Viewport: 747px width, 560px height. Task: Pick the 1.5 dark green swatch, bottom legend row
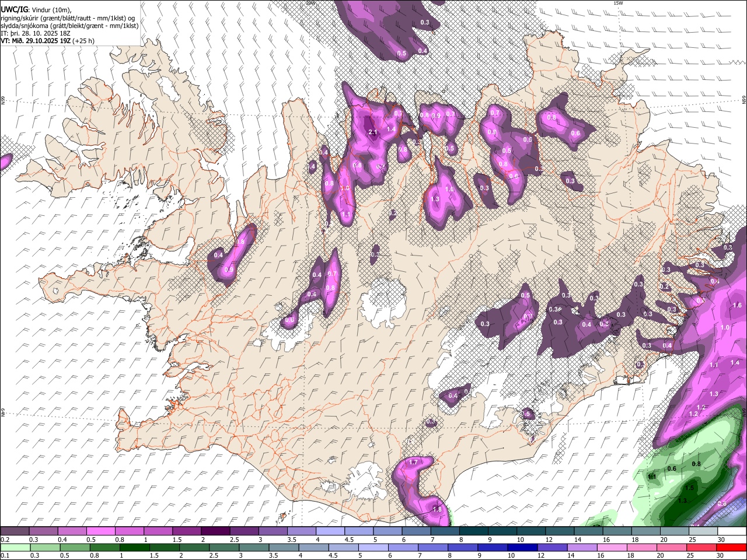coord(165,547)
